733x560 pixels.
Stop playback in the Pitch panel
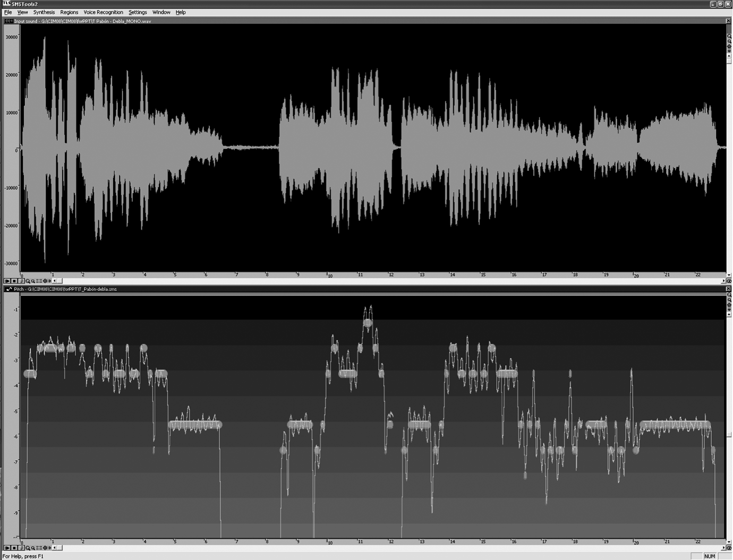tap(14, 548)
